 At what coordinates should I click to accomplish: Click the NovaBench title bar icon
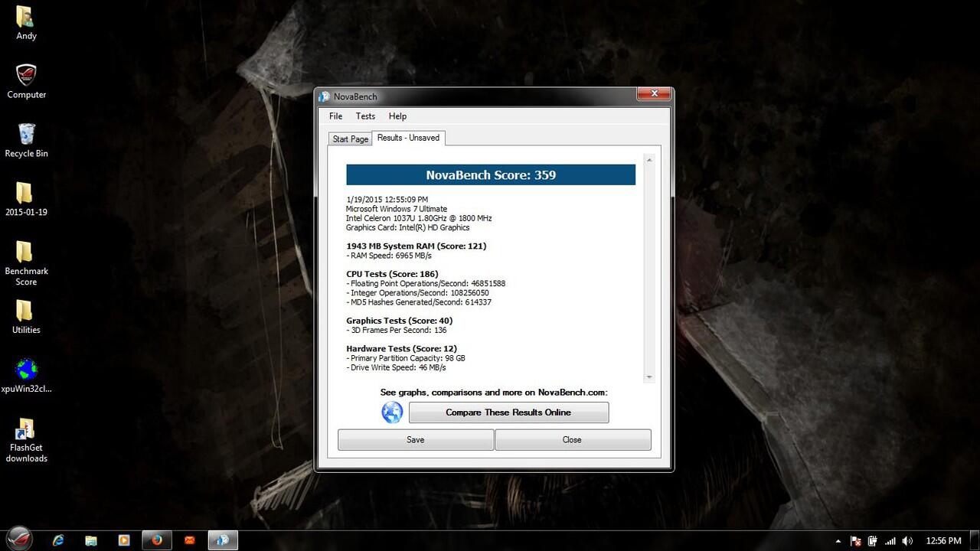tap(325, 96)
